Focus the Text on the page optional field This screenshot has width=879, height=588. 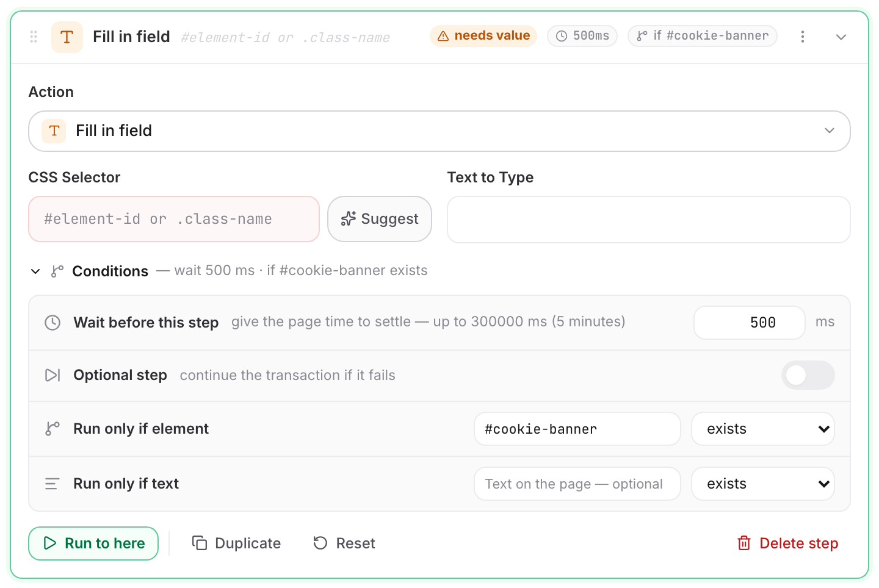577,484
